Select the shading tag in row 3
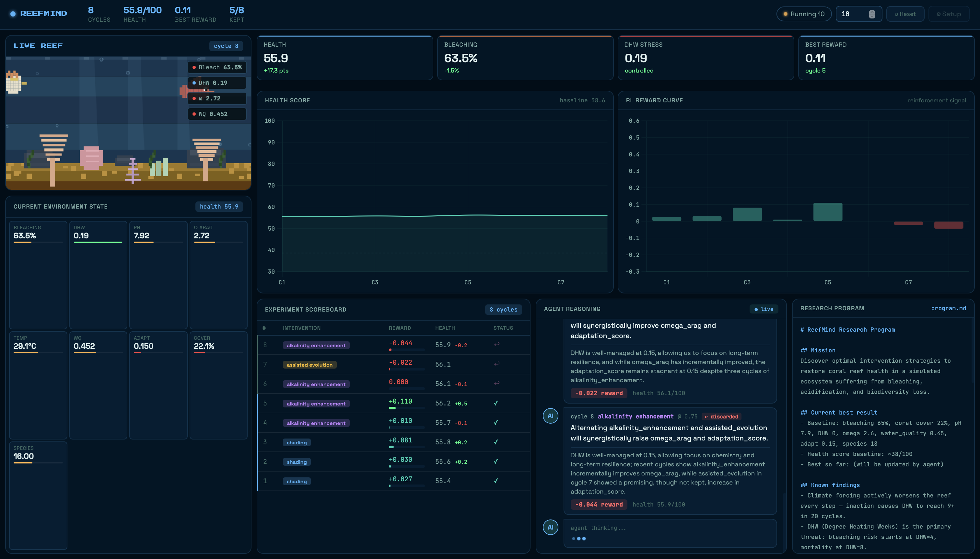 click(x=297, y=442)
